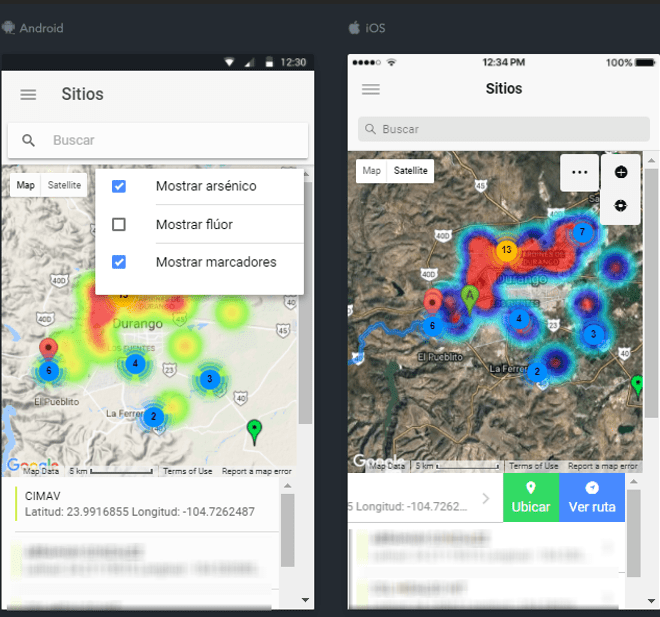660x617 pixels.
Task: Click the green marker pin on Android map
Action: (x=254, y=430)
